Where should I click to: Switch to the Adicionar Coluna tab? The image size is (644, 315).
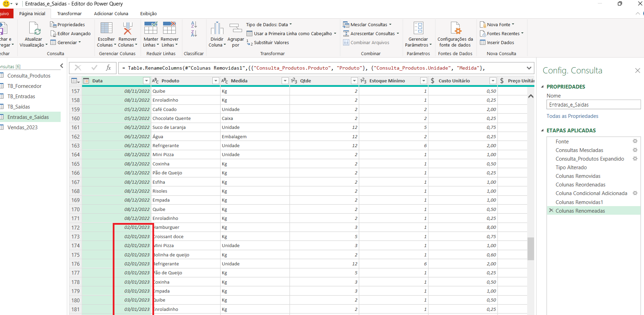(x=111, y=13)
